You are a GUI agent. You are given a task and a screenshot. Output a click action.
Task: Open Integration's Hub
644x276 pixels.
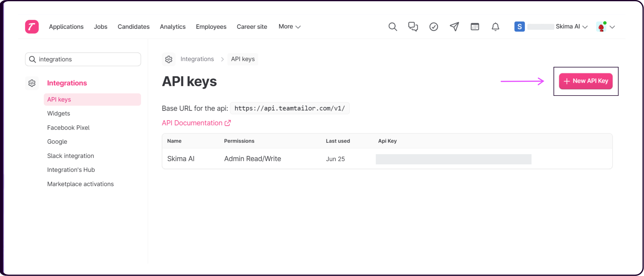point(71,170)
